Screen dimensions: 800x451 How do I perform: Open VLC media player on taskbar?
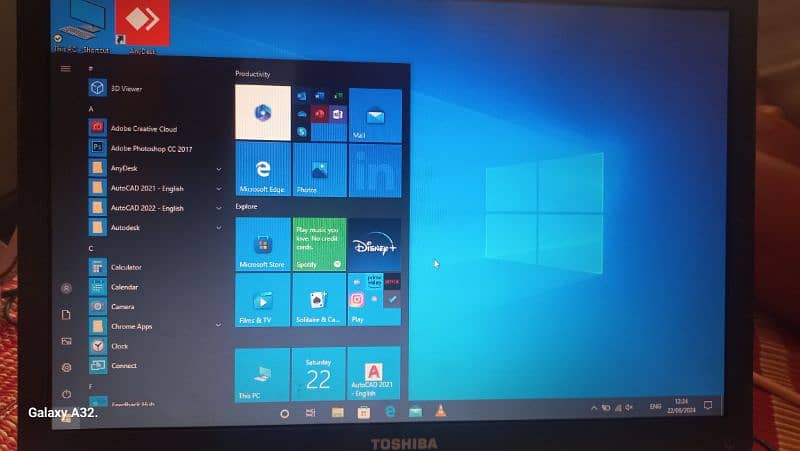pos(441,410)
